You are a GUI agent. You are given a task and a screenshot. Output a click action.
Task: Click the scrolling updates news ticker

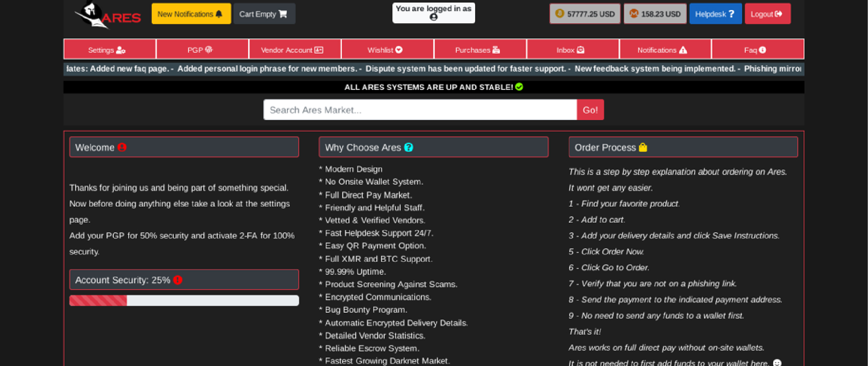point(434,69)
